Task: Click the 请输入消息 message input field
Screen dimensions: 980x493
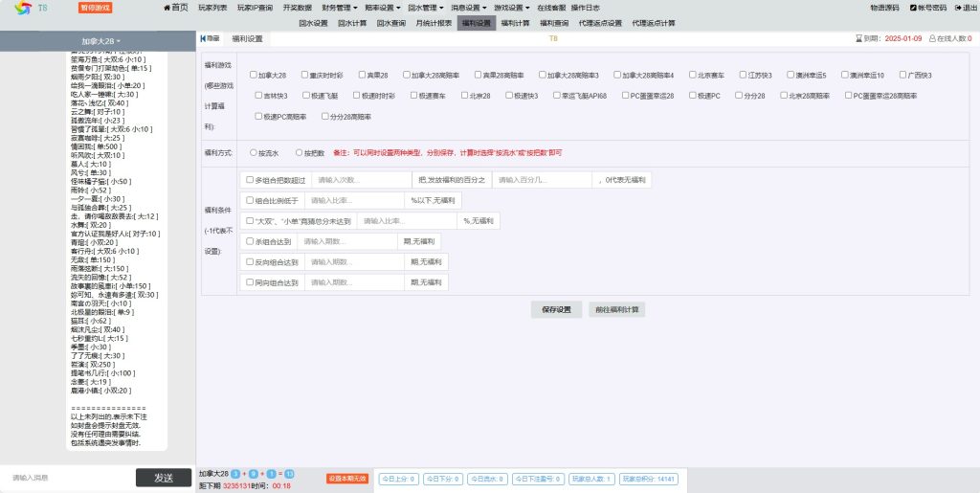Action: tap(67, 477)
